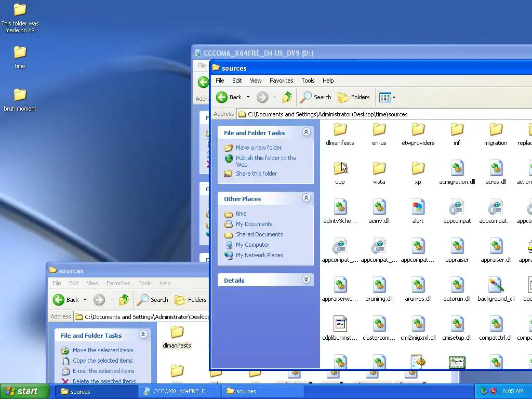
Task: Open Back history dropdown arrow in front sources window
Action: [x=248, y=97]
